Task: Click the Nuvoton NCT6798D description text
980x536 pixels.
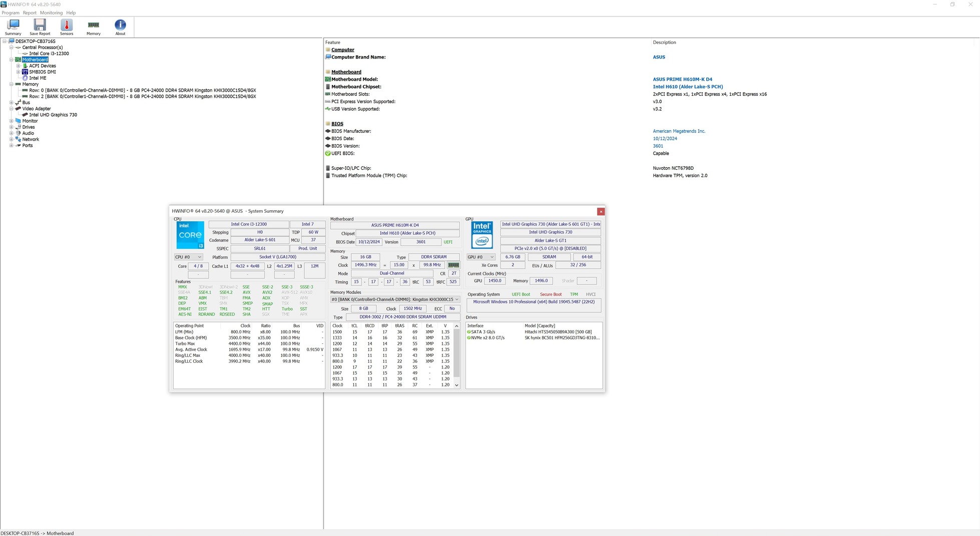Action: 673,168
